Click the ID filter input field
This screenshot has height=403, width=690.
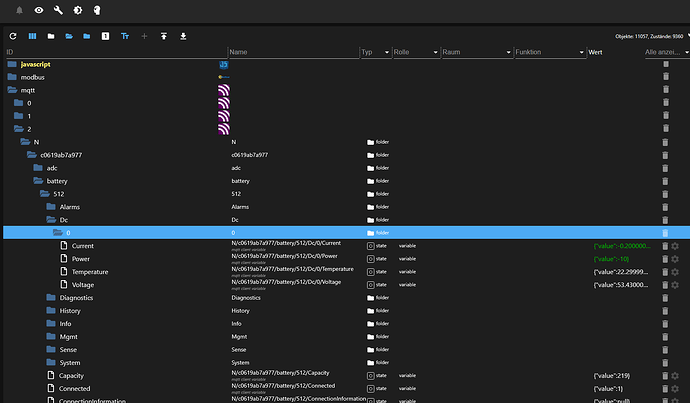click(x=116, y=52)
